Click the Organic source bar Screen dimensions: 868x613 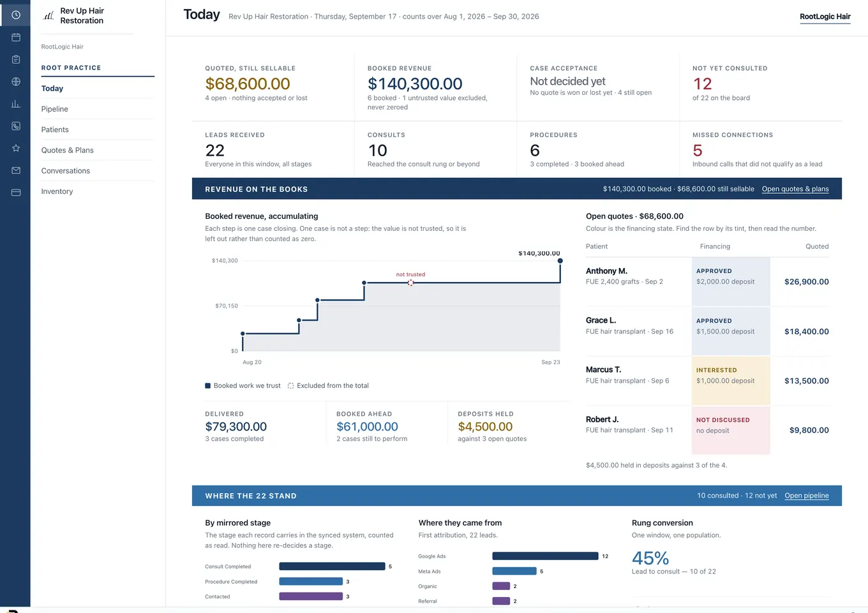pos(501,586)
